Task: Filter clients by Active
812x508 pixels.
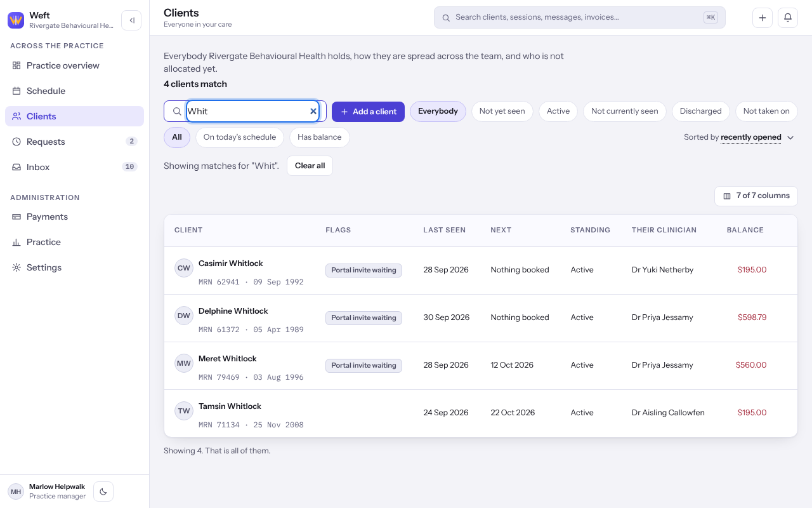Action: pos(558,111)
